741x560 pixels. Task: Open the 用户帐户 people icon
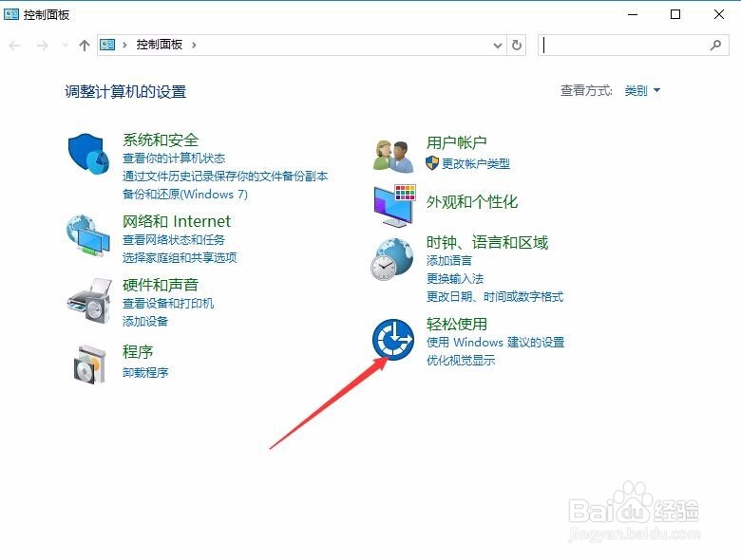tap(393, 156)
